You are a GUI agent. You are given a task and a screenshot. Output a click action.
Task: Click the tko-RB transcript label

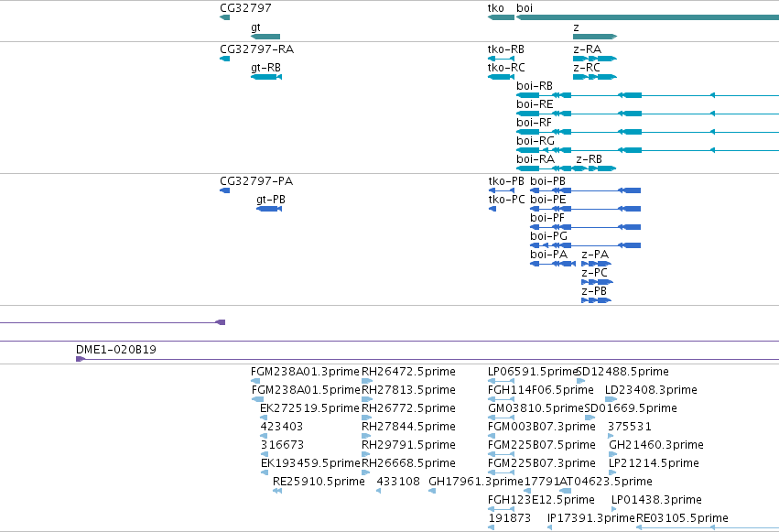tap(505, 49)
